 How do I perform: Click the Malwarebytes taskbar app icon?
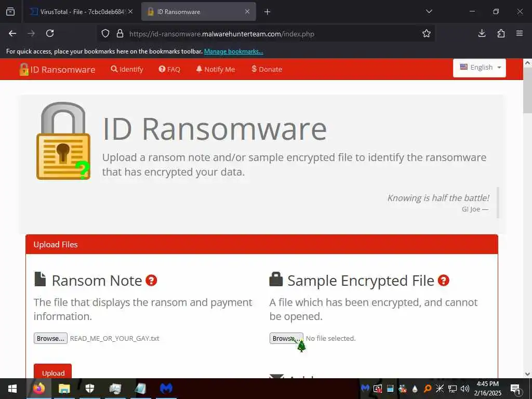(166, 389)
